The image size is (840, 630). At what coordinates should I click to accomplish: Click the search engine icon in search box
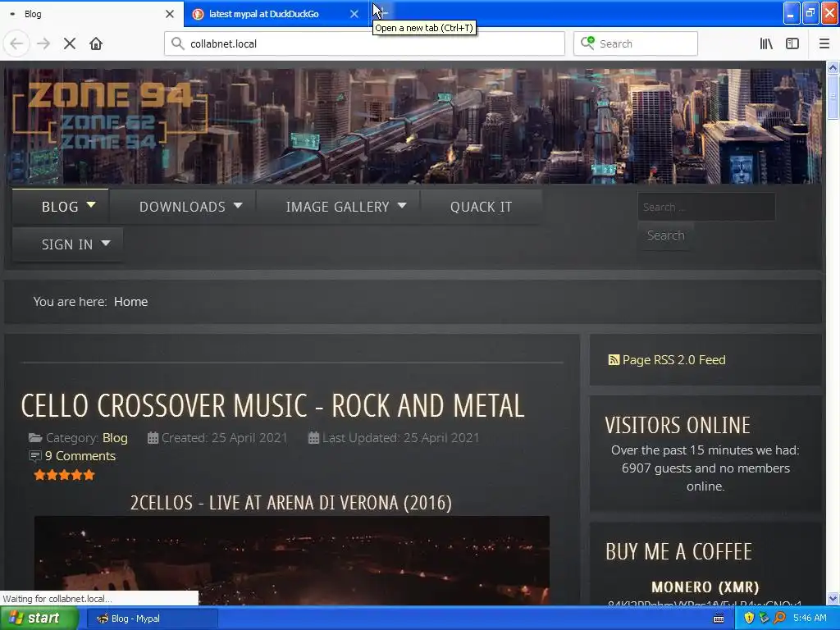pos(587,43)
